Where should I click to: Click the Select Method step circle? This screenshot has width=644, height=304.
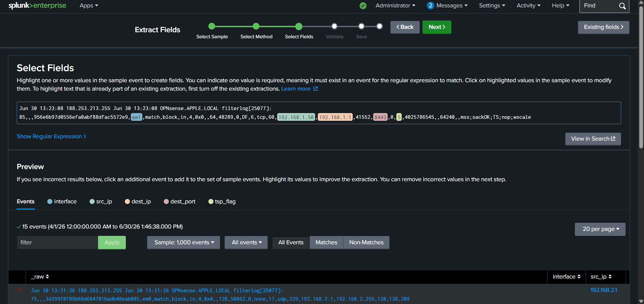pyautogui.click(x=256, y=26)
